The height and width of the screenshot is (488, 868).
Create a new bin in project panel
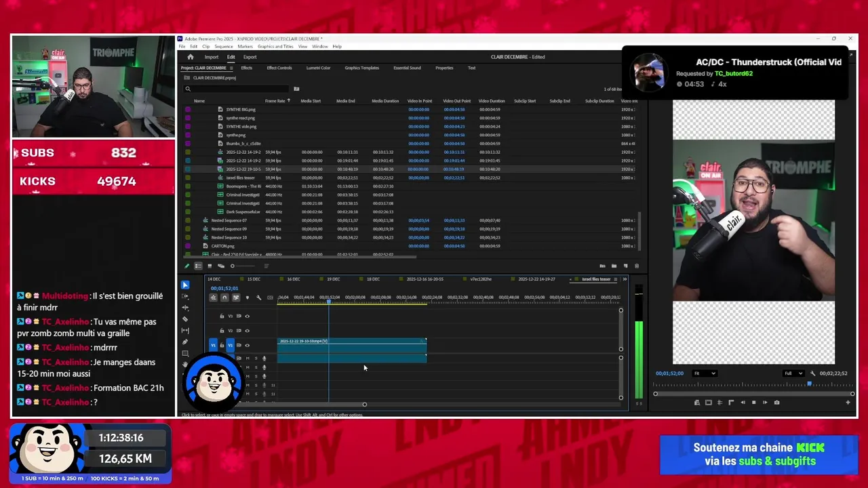[x=614, y=266]
